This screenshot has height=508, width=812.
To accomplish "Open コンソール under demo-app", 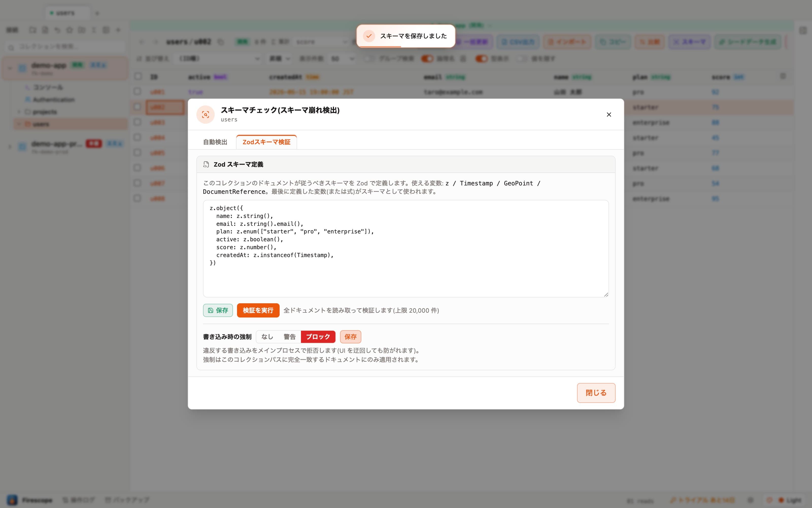I will point(48,87).
